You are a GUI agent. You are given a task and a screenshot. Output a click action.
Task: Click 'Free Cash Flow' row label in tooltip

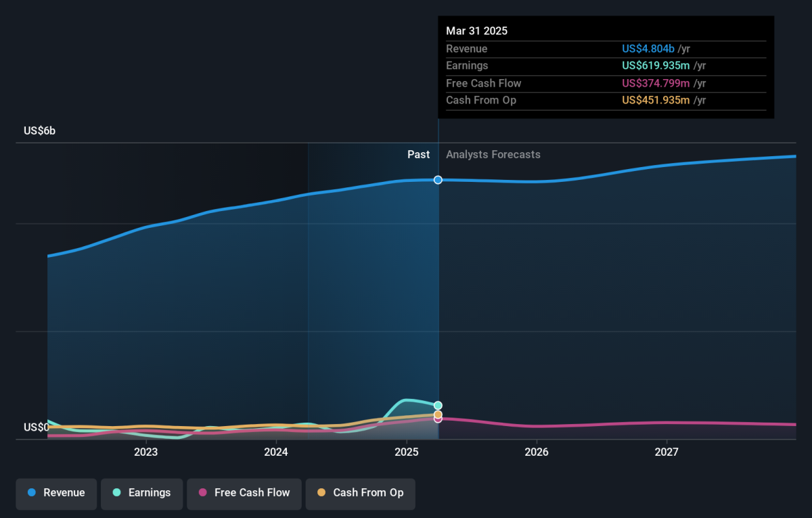(484, 83)
